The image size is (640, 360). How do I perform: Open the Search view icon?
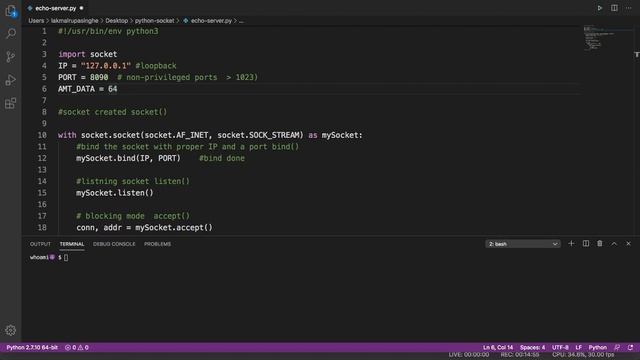[x=11, y=33]
